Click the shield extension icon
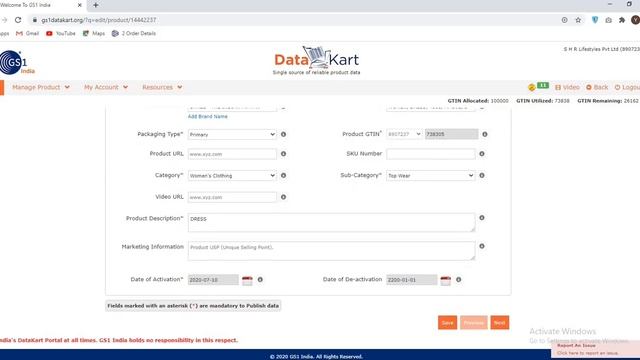 pyautogui.click(x=595, y=20)
